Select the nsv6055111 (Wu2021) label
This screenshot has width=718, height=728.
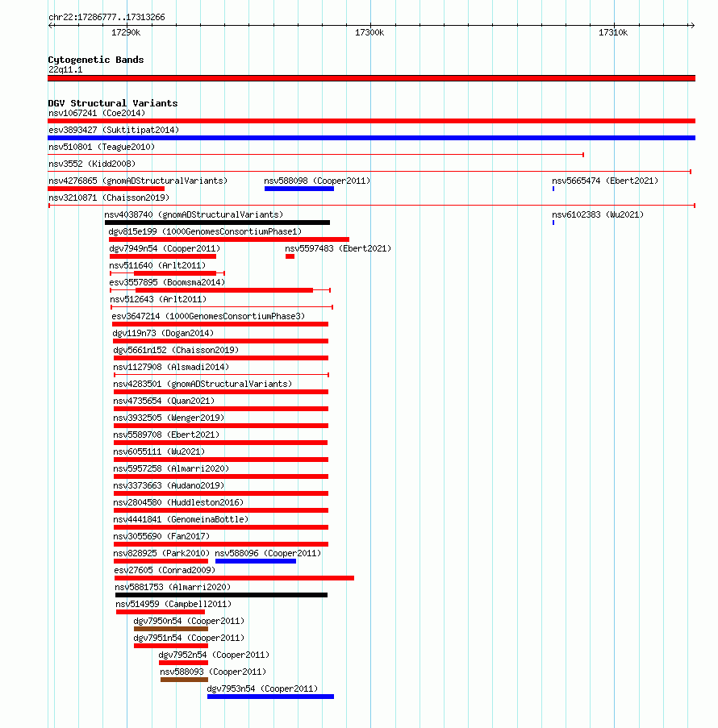coord(159,451)
